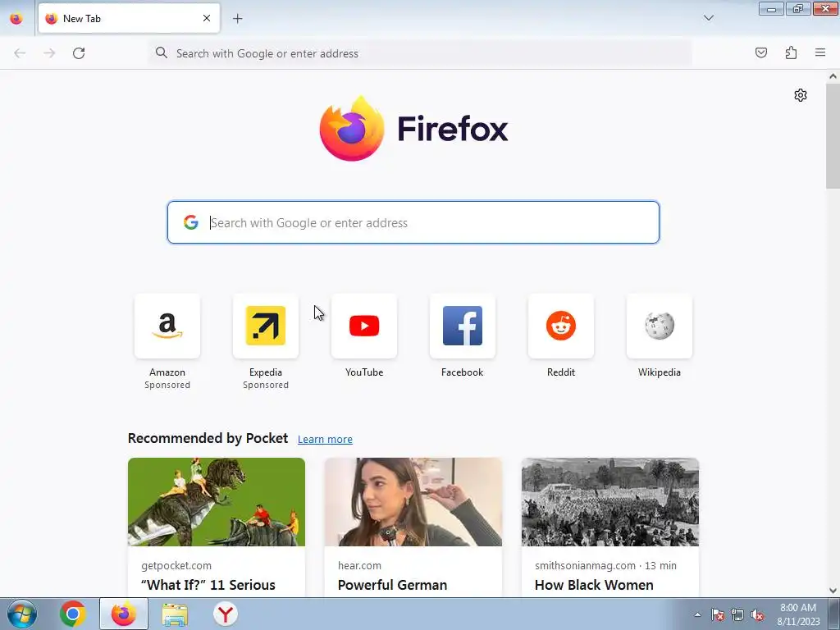The width and height of the screenshot is (840, 630).
Task: Launch Yandex browser from taskbar
Action: click(x=226, y=614)
